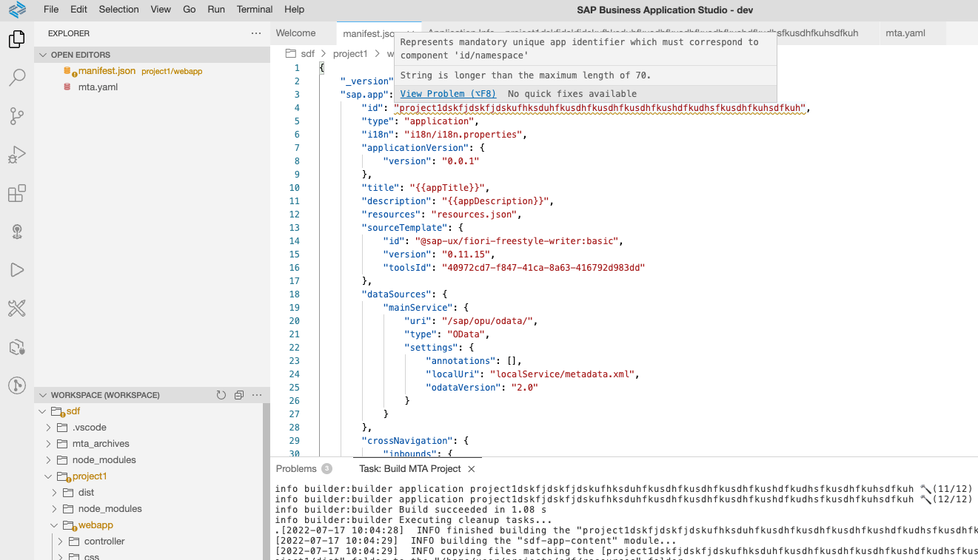Open the Git graph circle icon

coord(17,385)
